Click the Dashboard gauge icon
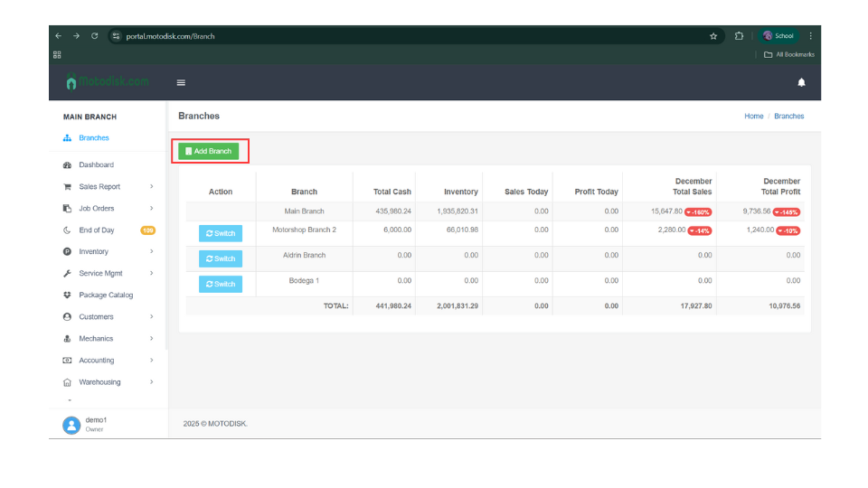 (x=67, y=165)
